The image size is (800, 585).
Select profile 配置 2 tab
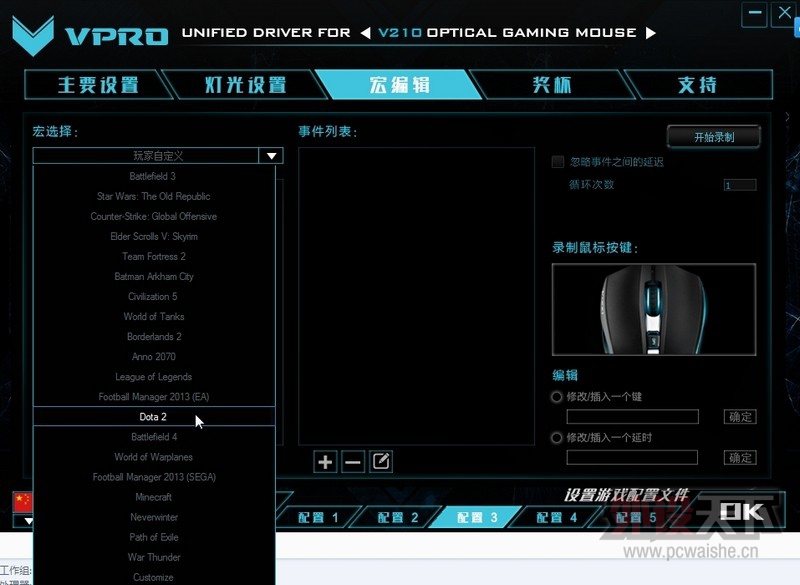[x=397, y=518]
